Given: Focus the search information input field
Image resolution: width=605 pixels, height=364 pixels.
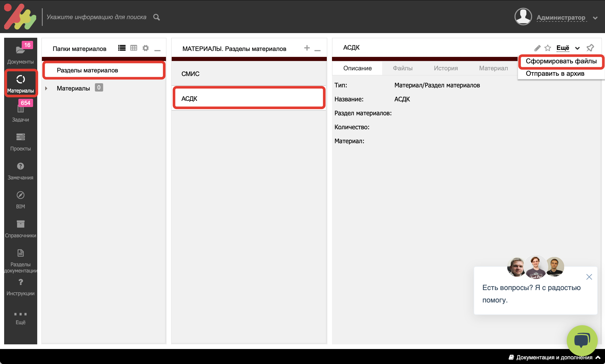Looking at the screenshot, I should 96,17.
